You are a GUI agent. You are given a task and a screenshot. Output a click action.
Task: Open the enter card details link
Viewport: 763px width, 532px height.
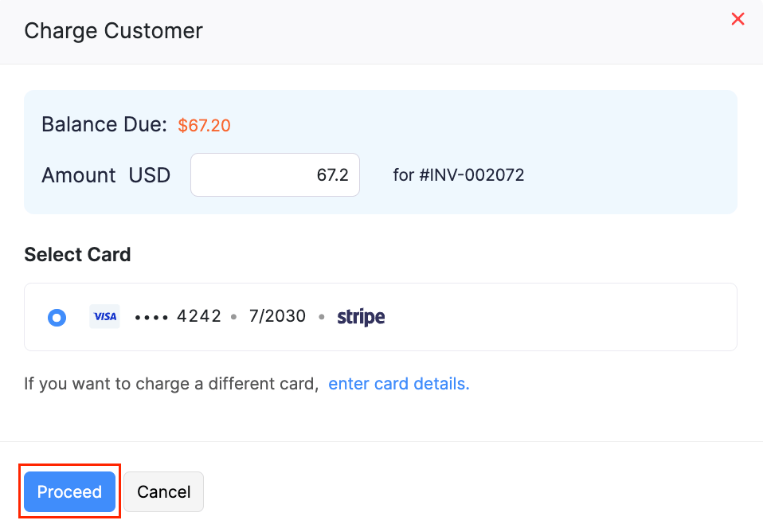tap(398, 383)
